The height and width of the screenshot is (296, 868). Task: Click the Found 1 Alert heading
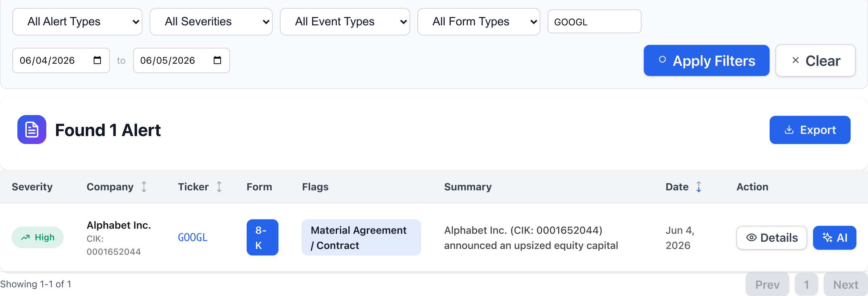coord(108,130)
